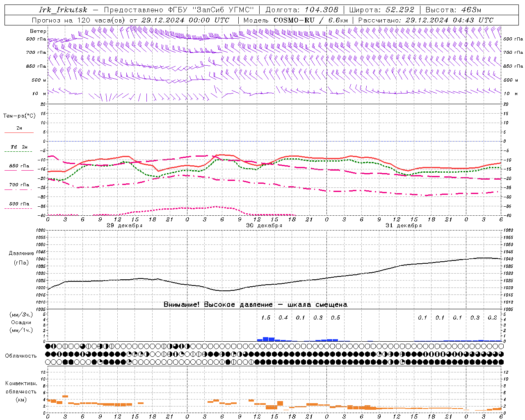Click the precipitation value '0.4'

283,318
